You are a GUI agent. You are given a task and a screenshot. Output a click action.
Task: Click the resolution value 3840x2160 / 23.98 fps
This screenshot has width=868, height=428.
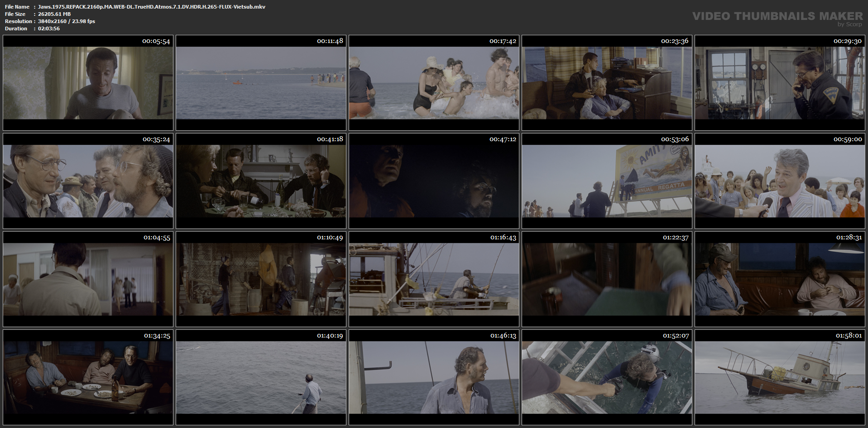(x=67, y=21)
